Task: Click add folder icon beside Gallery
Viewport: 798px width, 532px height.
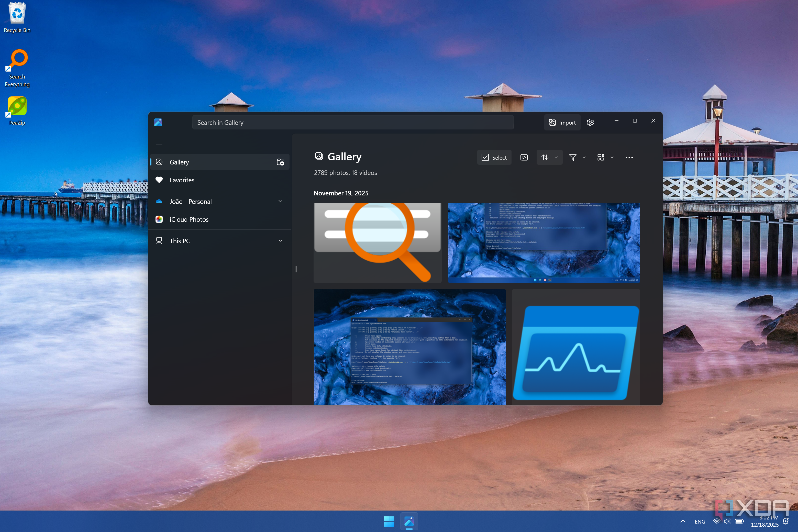Action: pos(280,162)
